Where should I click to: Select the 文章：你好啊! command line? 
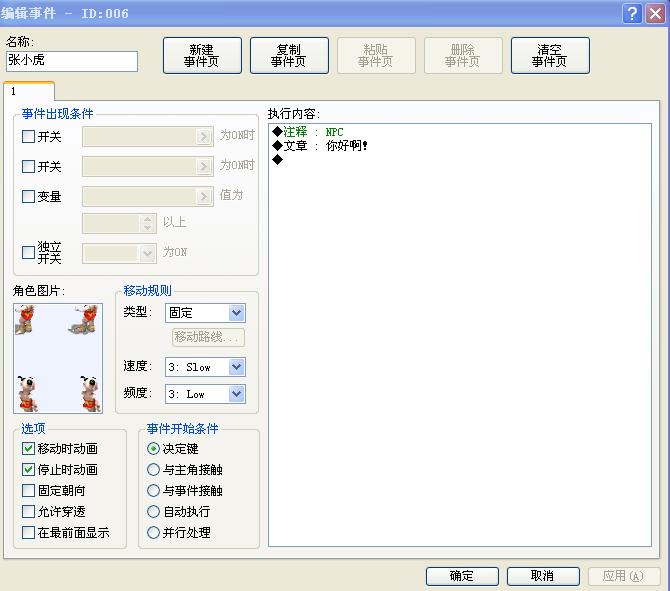[460, 146]
